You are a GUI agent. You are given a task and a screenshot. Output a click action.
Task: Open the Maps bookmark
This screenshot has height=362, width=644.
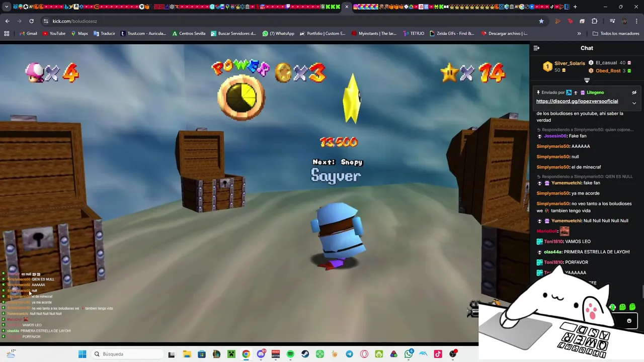pyautogui.click(x=79, y=34)
